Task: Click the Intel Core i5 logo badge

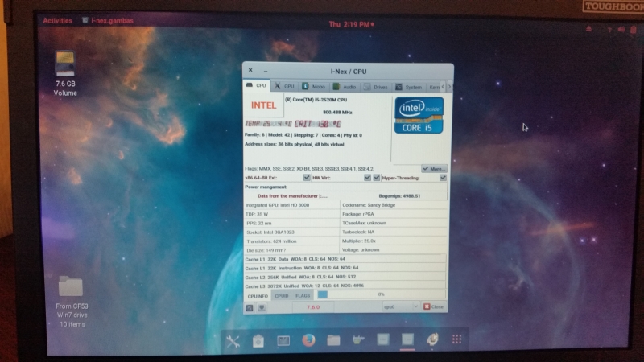Action: click(419, 115)
